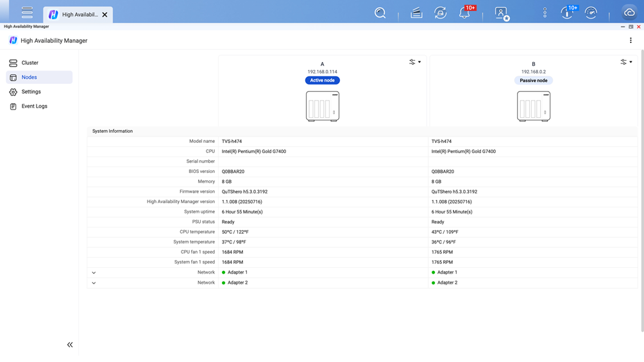644x362 pixels.
Task: Maximize the High Availability Manager window
Action: click(x=631, y=27)
